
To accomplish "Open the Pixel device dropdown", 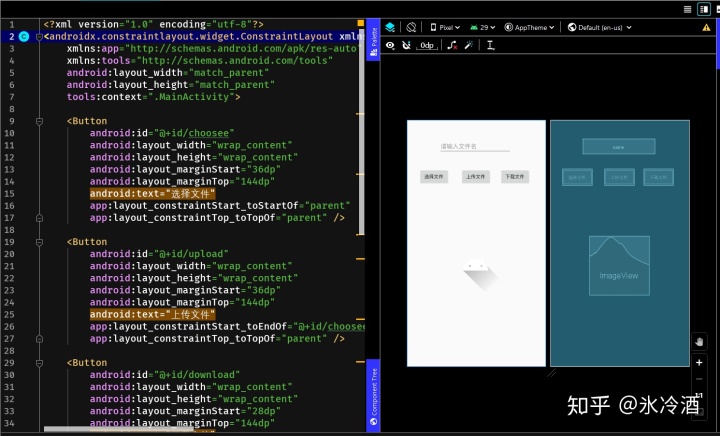I will point(445,28).
